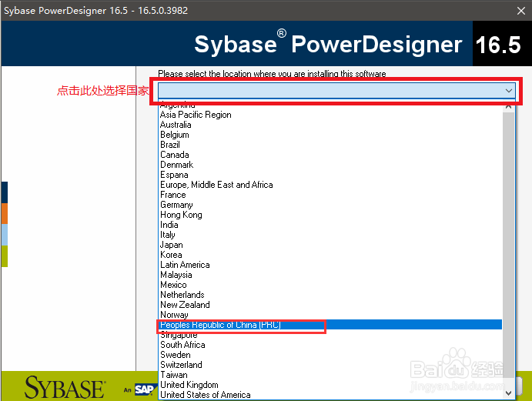
Task: Select Asia Pacific Region from list
Action: pos(331,115)
